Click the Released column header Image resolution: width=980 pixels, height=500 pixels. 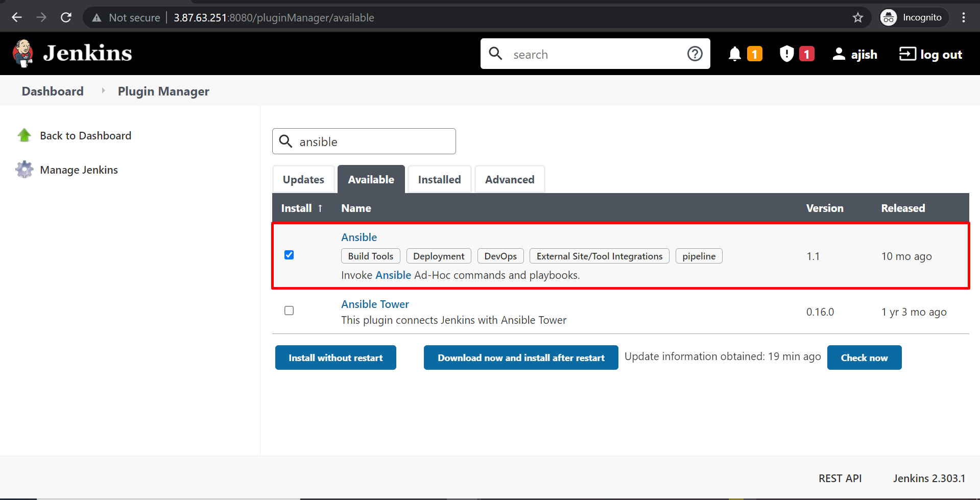click(903, 208)
